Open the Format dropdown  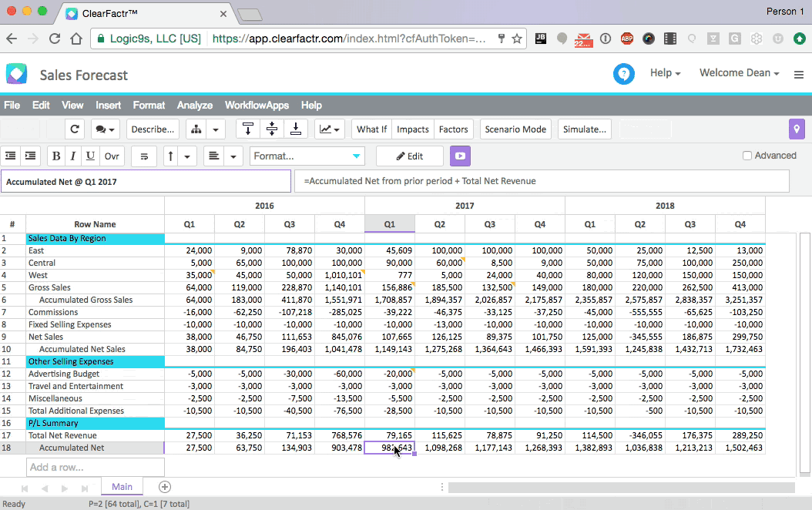(x=307, y=156)
